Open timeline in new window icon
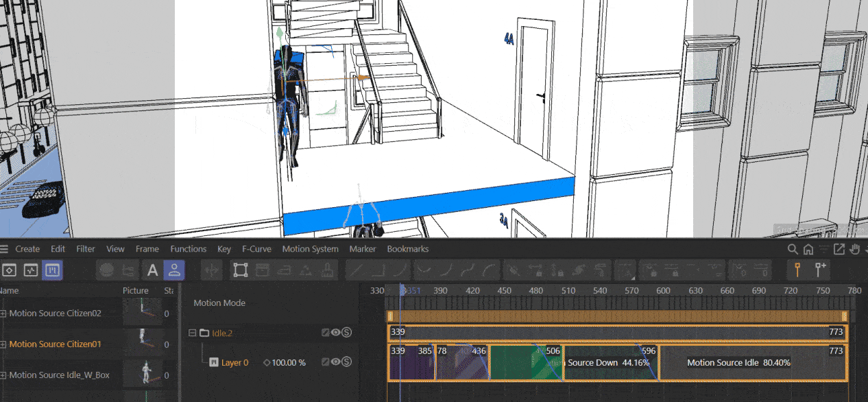This screenshot has width=868, height=402. tap(839, 249)
